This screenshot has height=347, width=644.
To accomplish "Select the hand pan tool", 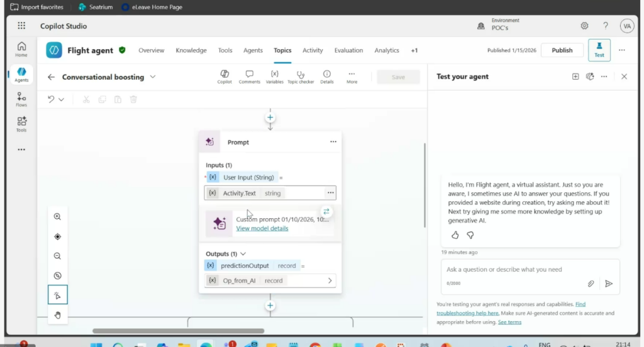I will pos(57,315).
